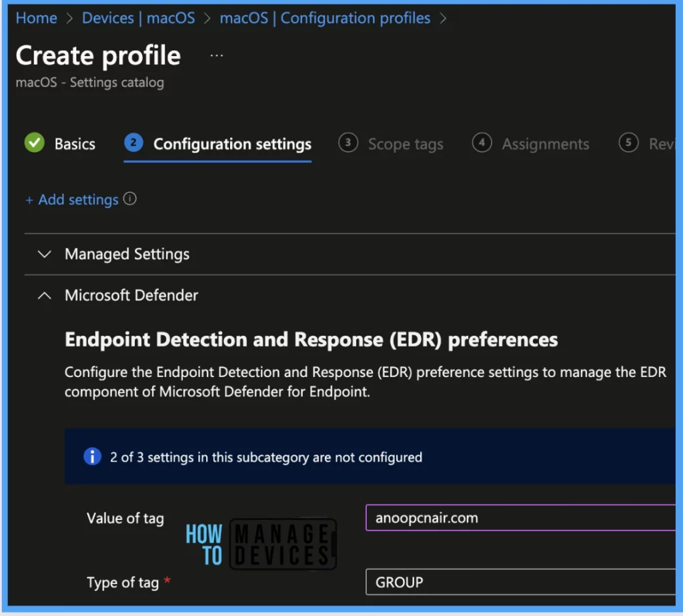Viewport: 683px width, 616px height.
Task: Click step 2 circle icon
Action: click(133, 143)
